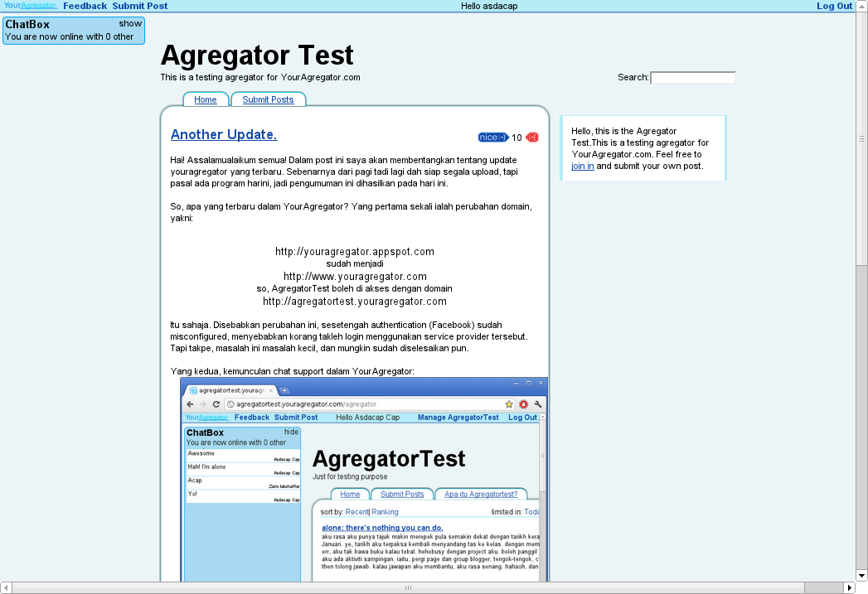Focus the Search input field
Viewport: 868px width, 594px height.
click(x=692, y=77)
